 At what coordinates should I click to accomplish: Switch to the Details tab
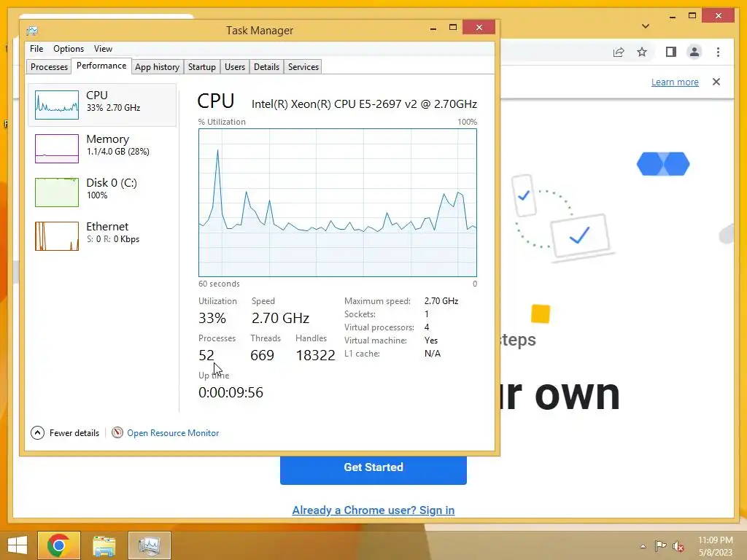(x=266, y=66)
